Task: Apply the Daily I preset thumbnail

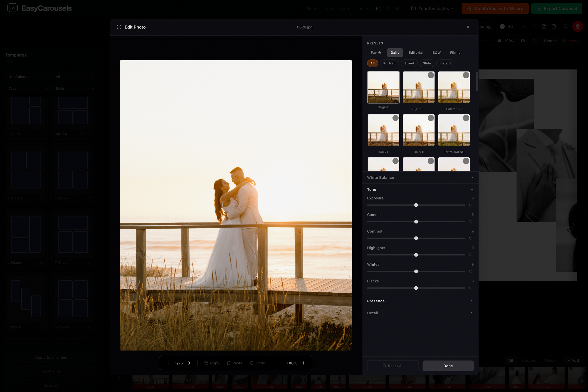Action: coord(383,130)
